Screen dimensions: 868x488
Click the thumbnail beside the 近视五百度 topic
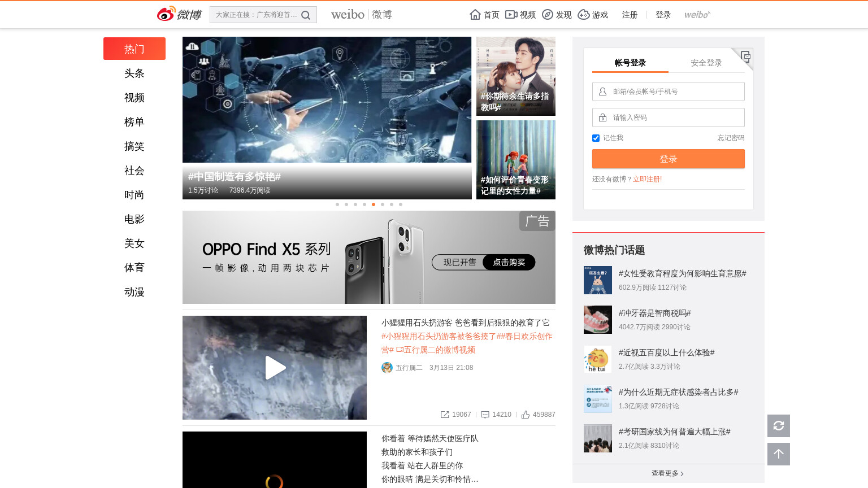pos(598,359)
